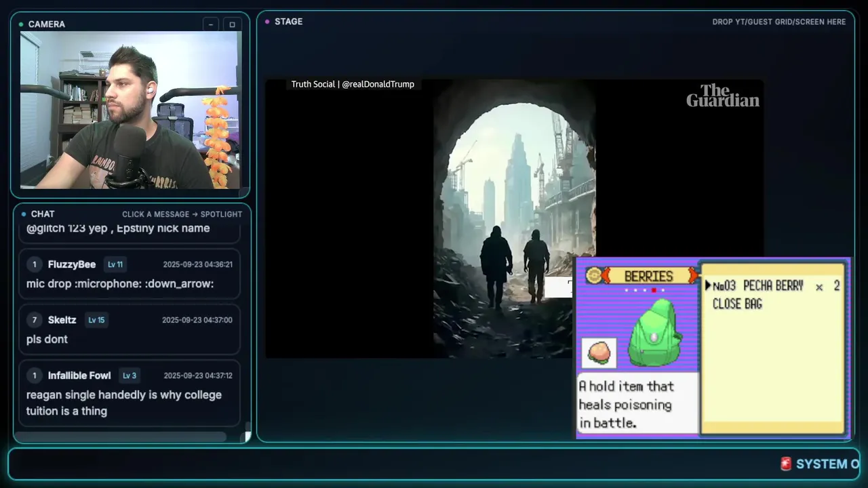Click the Guardian video on stage
Viewport: 868px width, 488px height.
click(x=514, y=218)
